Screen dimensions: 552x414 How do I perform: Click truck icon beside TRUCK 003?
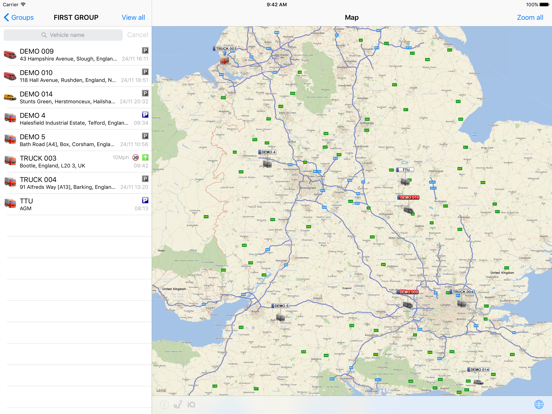10,161
